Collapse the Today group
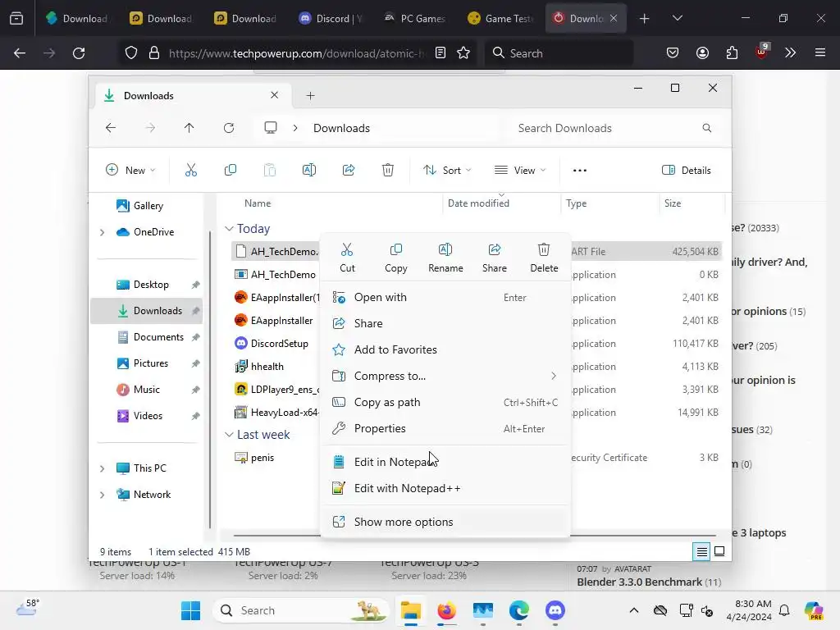Viewport: 840px width, 630px height. (229, 229)
